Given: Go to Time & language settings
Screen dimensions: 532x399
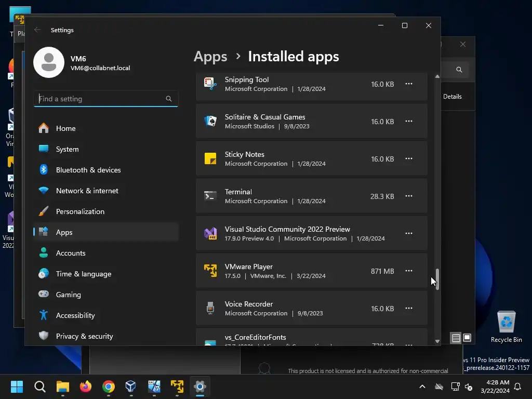Looking at the screenshot, I should point(106,273).
